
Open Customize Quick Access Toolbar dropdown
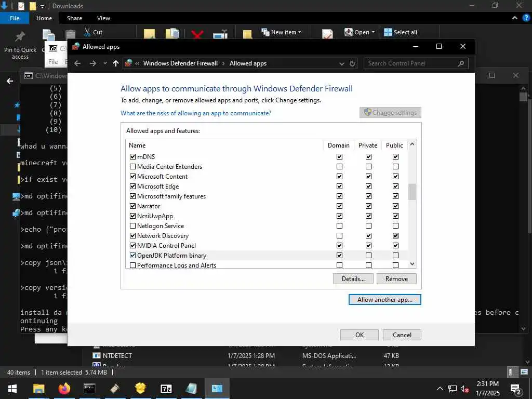point(43,6)
